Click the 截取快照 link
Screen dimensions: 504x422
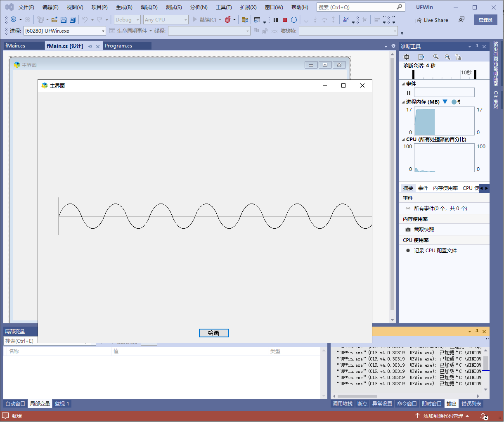tap(424, 230)
